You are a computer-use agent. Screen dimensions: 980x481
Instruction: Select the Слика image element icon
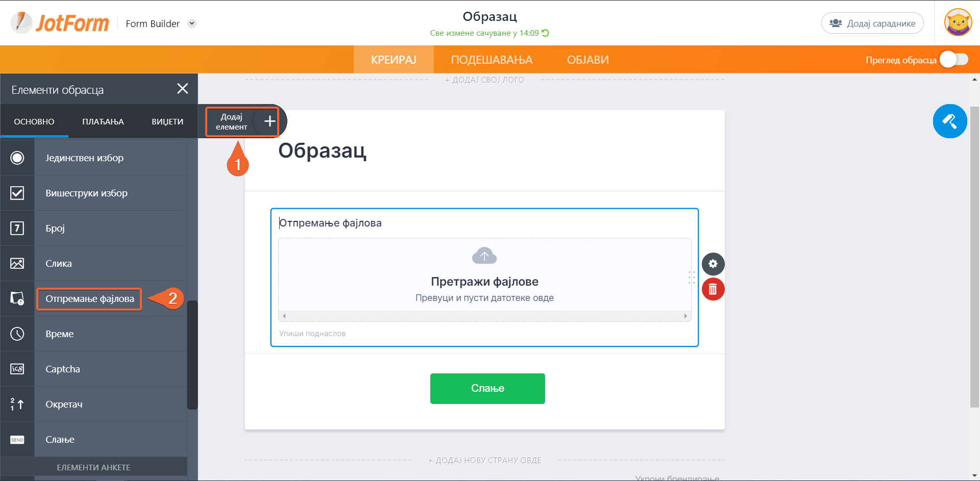[17, 263]
